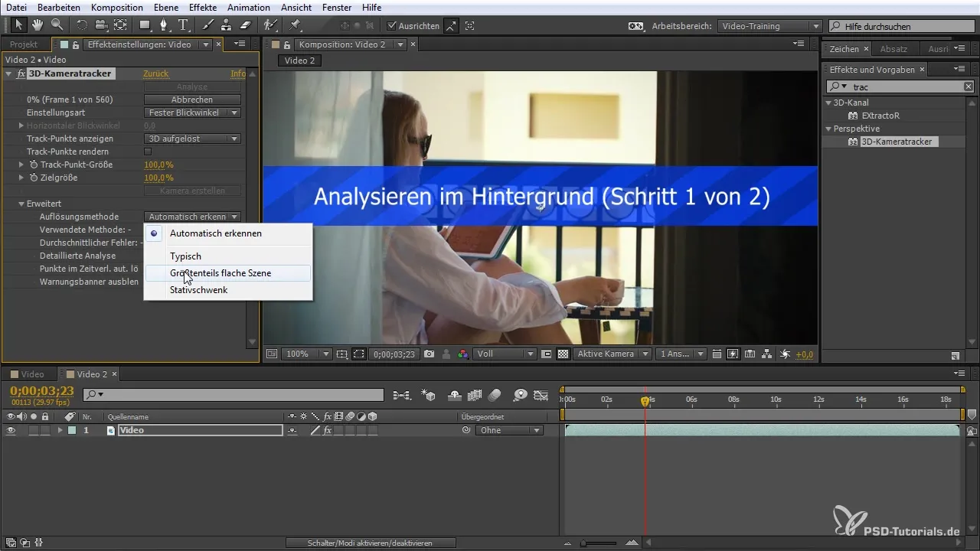
Task: Select the Rotation tool
Action: point(83,25)
